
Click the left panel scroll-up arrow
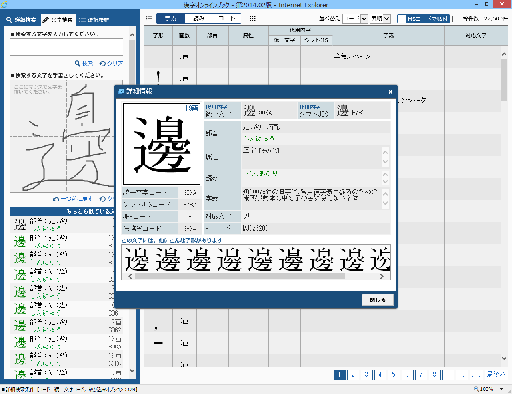coord(132,35)
